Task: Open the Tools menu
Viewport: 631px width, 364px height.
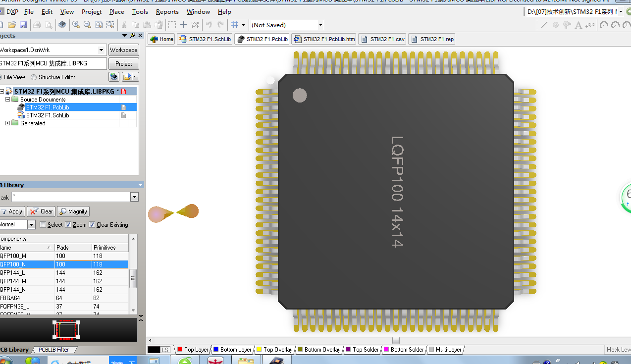Action: click(140, 11)
